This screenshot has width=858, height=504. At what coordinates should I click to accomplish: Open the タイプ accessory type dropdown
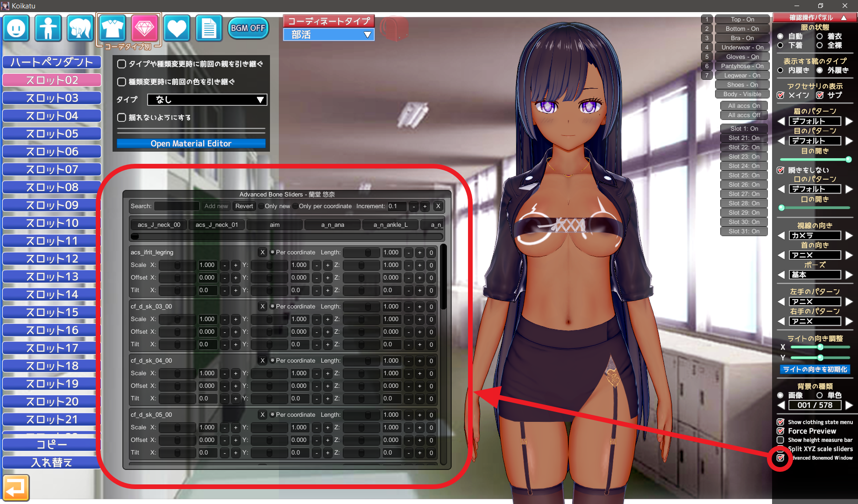pos(207,99)
